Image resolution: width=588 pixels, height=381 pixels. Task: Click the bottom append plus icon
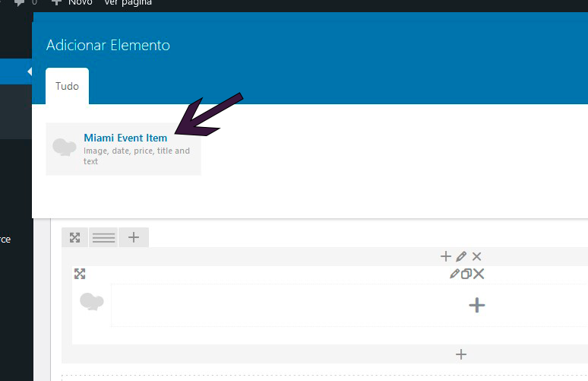(461, 354)
